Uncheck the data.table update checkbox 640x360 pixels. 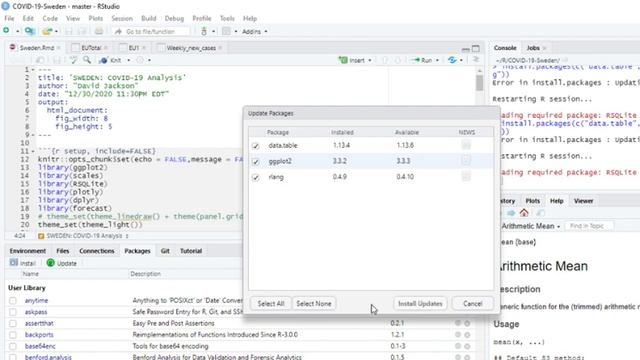point(256,146)
